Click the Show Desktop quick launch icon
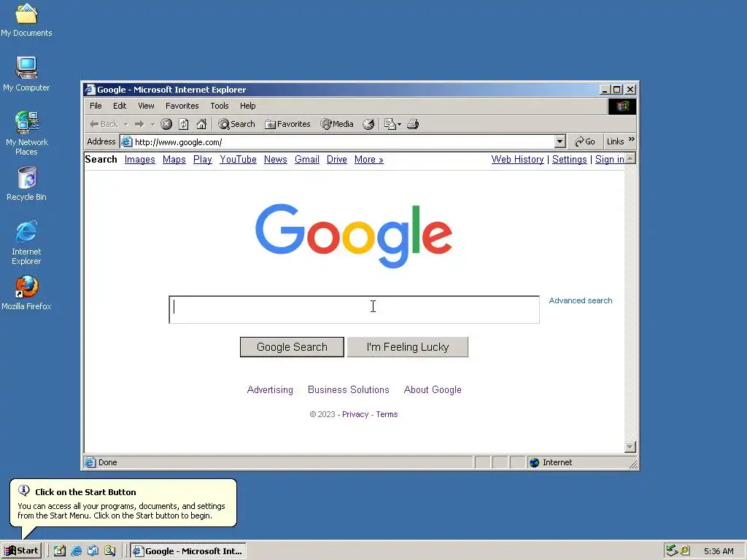 [x=60, y=551]
